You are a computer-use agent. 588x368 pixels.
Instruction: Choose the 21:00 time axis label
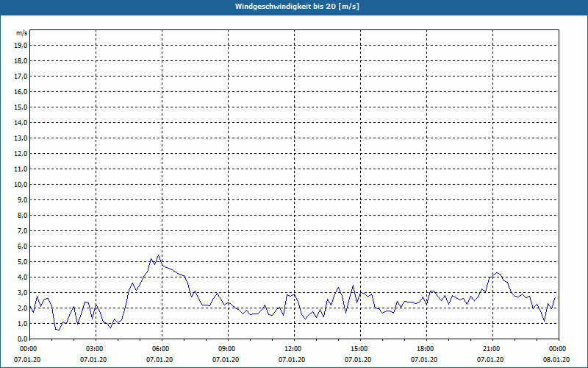click(491, 349)
